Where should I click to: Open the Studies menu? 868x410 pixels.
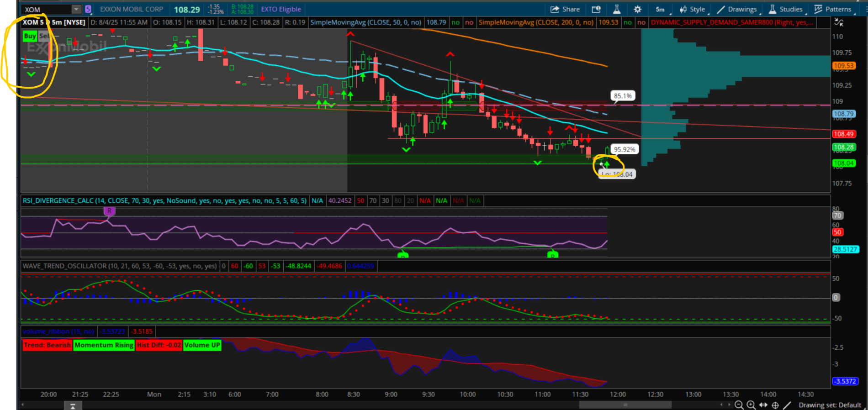tap(786, 9)
